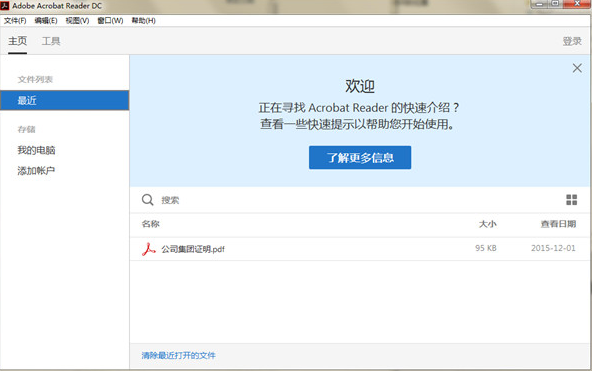The image size is (592, 371).
Task: Select the 主页 tab
Action: pyautogui.click(x=17, y=41)
